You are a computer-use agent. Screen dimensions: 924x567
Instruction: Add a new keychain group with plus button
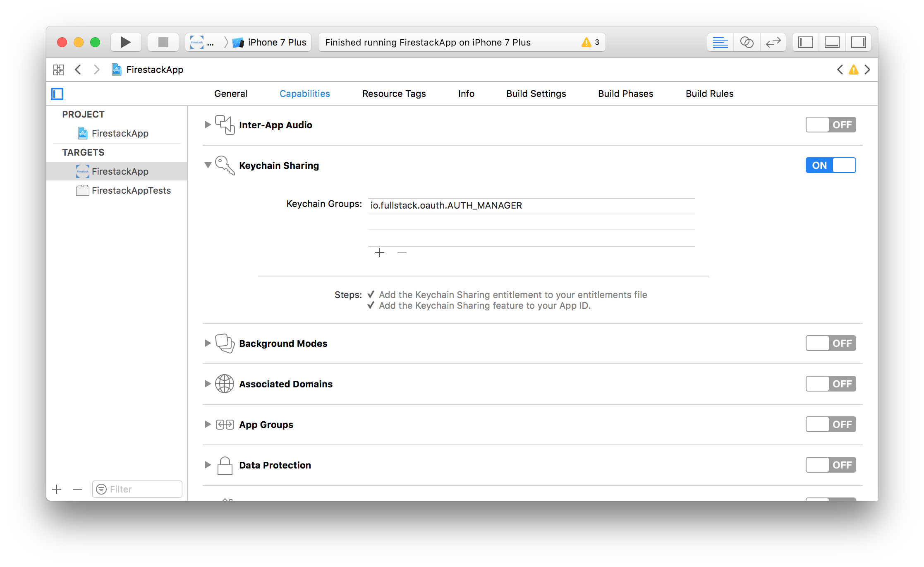click(379, 252)
